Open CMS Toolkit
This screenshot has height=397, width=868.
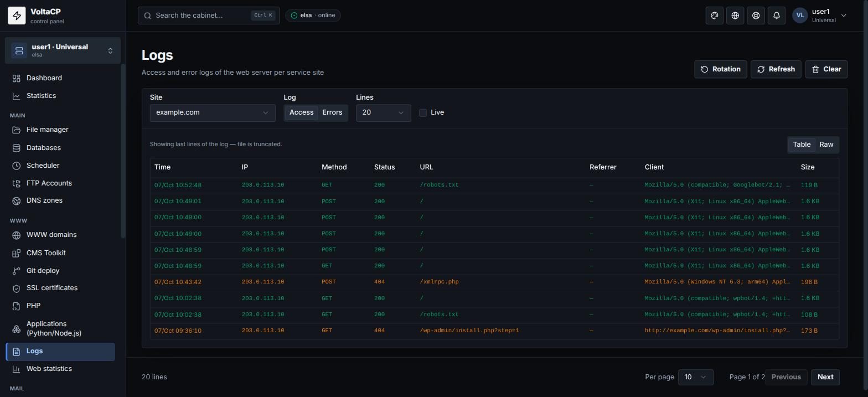tap(60, 253)
